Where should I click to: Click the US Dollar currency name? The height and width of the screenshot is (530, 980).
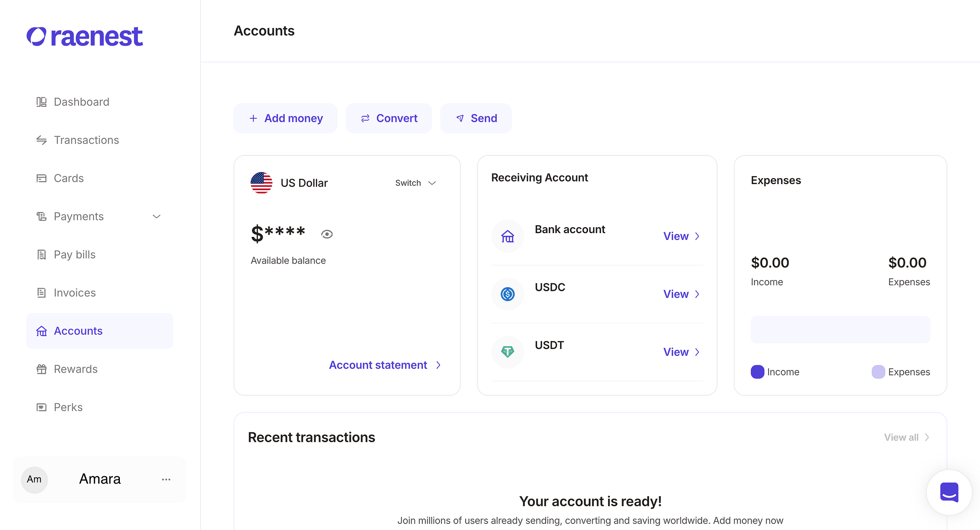304,183
